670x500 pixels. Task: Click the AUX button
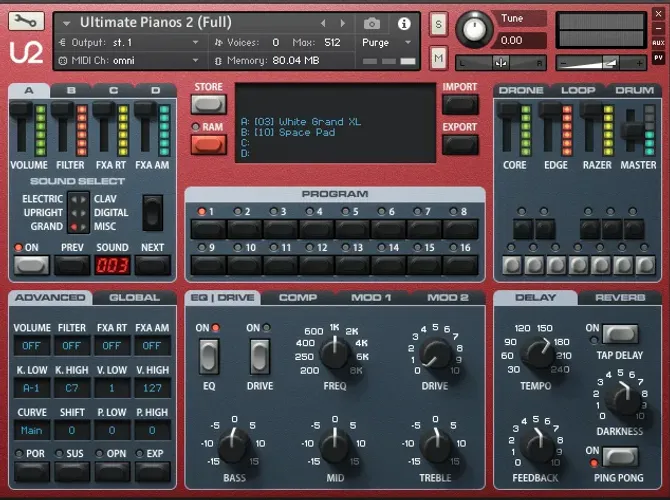[x=658, y=43]
